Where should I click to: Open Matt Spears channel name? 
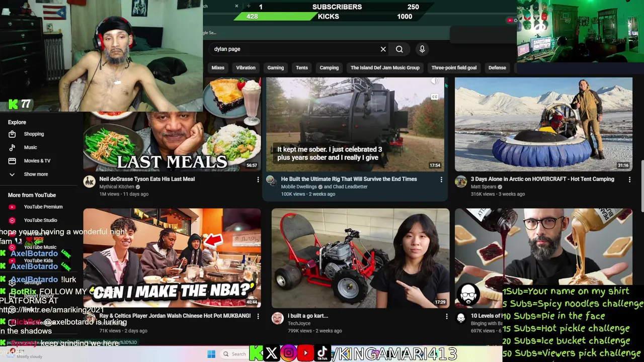[484, 187]
